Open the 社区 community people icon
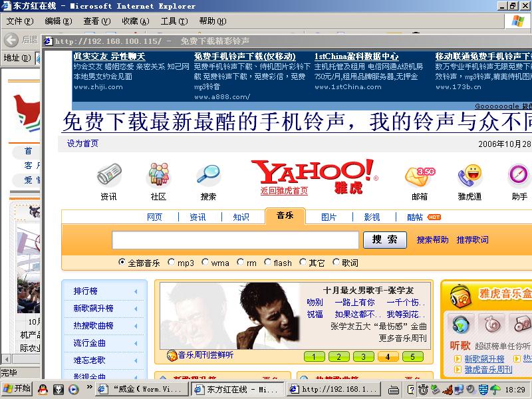Viewport: 532px width, 399px height. [x=158, y=175]
